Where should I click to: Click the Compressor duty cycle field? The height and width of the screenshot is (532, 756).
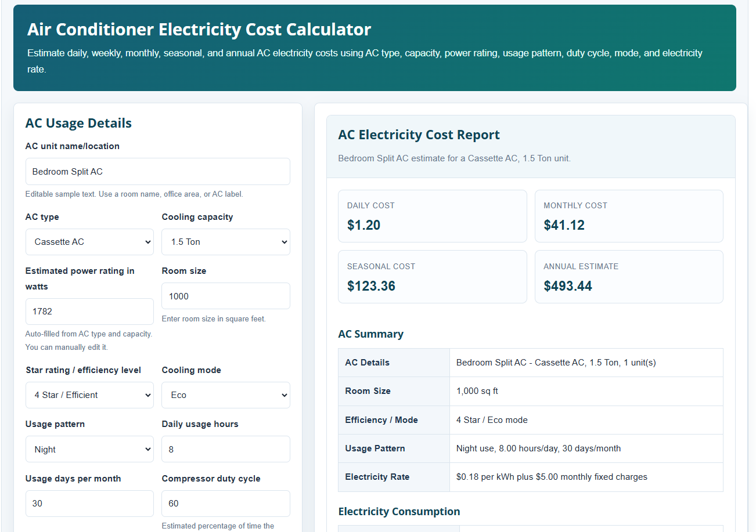(x=226, y=504)
